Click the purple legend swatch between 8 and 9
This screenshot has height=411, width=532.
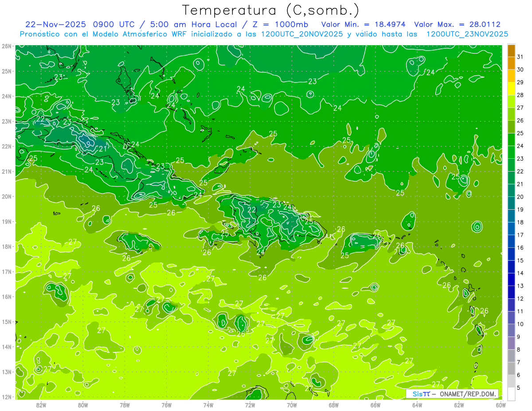click(511, 343)
